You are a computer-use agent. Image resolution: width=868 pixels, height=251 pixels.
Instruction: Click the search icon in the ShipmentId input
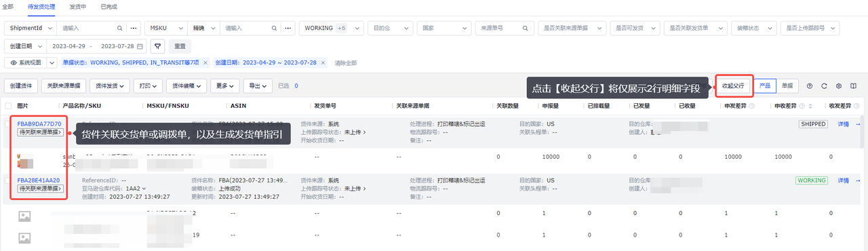pyautogui.click(x=119, y=28)
